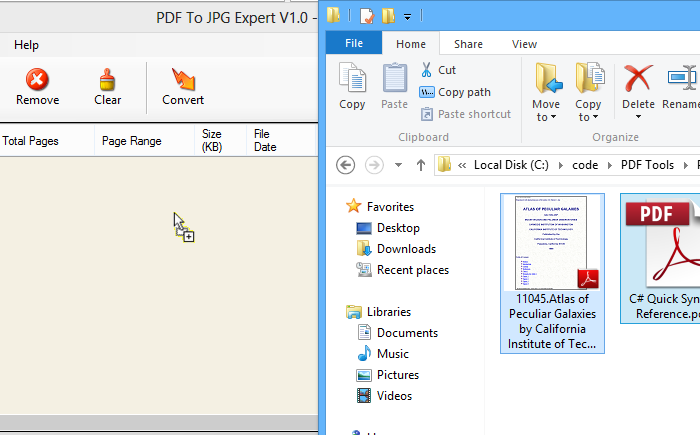Image resolution: width=700 pixels, height=435 pixels.
Task: Open the Help menu
Action: (27, 45)
